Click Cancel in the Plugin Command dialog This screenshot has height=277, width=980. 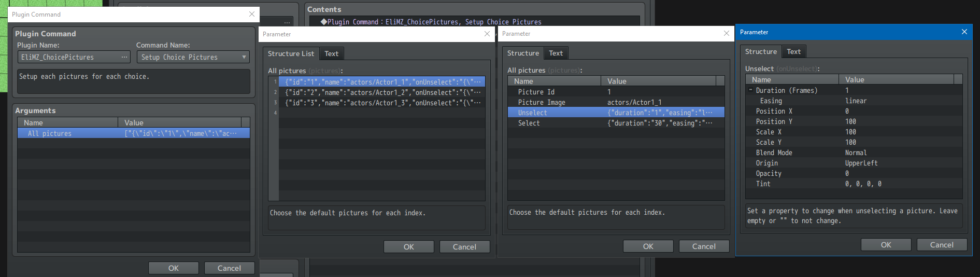[229, 268]
